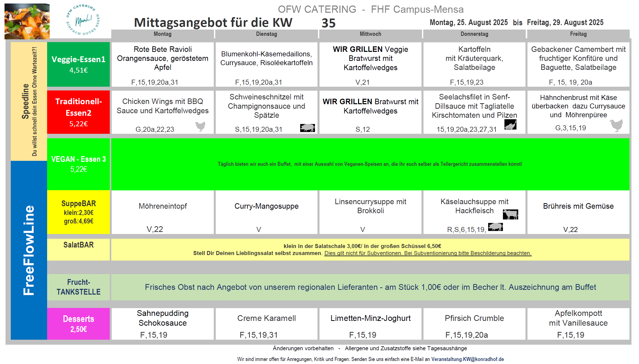Click 'WIR GRILLEN Bratwurst mit Kartoffelwedges' text
The width and height of the screenshot is (639, 364).
[x=370, y=106]
